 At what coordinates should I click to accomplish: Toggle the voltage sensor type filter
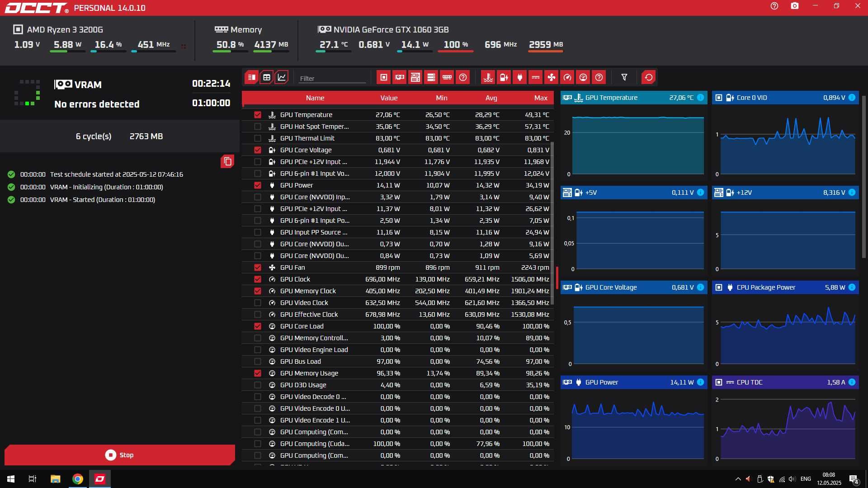point(504,77)
